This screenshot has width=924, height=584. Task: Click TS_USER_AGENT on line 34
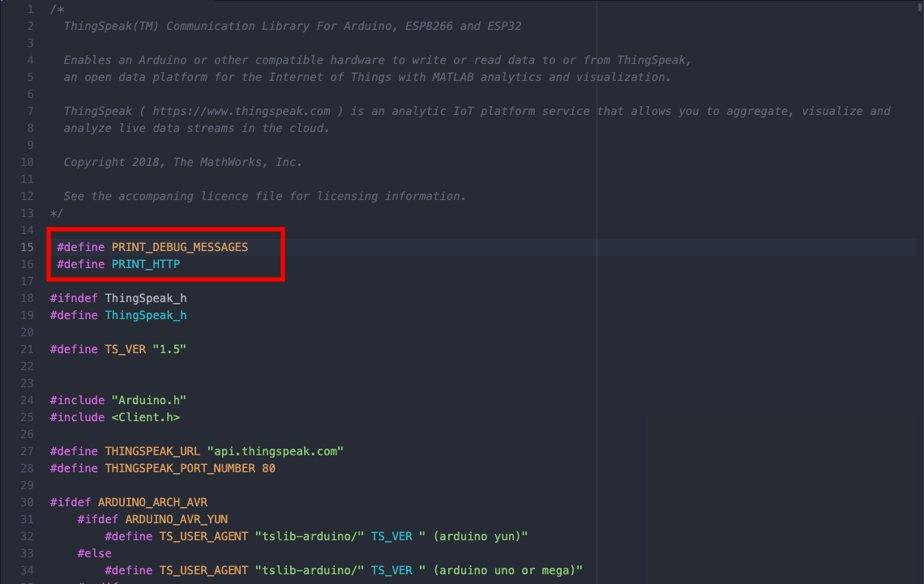click(x=204, y=570)
